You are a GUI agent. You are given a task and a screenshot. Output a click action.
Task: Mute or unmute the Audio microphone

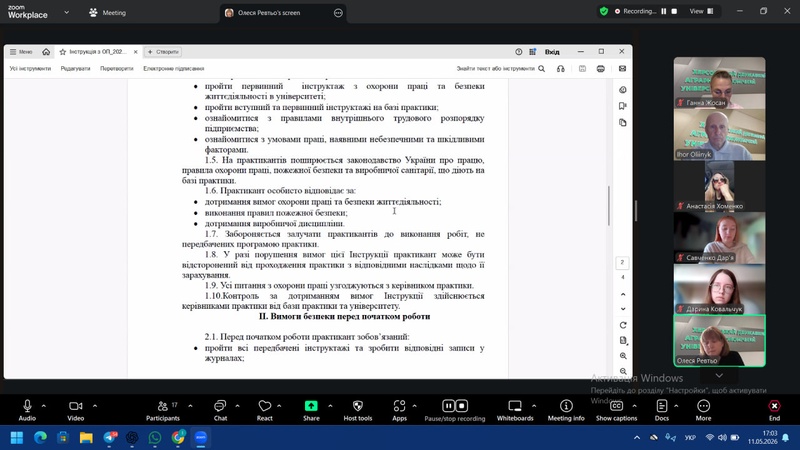[27, 406]
